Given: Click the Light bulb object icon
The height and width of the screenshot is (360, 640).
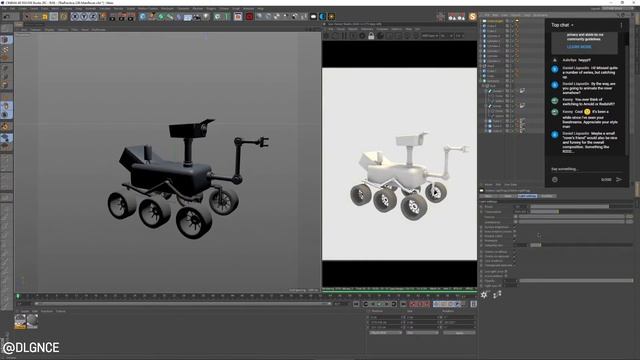Looking at the screenshot, I should coord(206,17).
